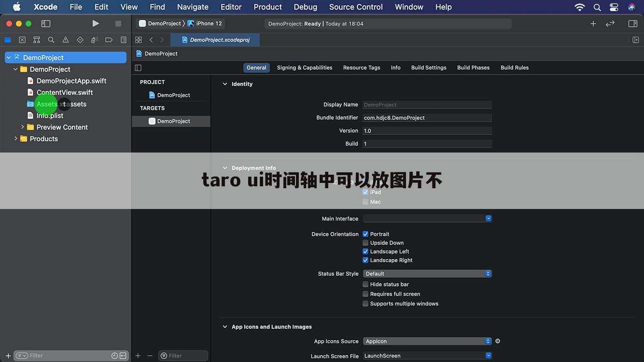Image resolution: width=644 pixels, height=362 pixels.
Task: Go back with editor left chevron
Action: pos(151,40)
